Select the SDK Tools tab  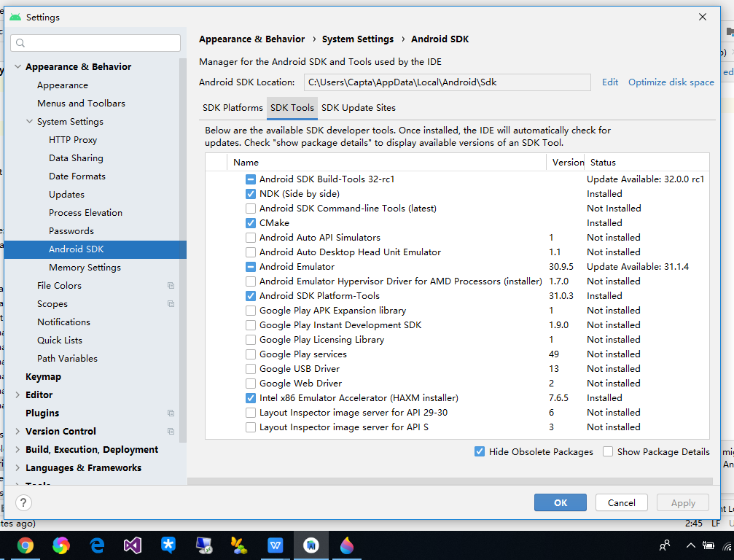pos(292,108)
